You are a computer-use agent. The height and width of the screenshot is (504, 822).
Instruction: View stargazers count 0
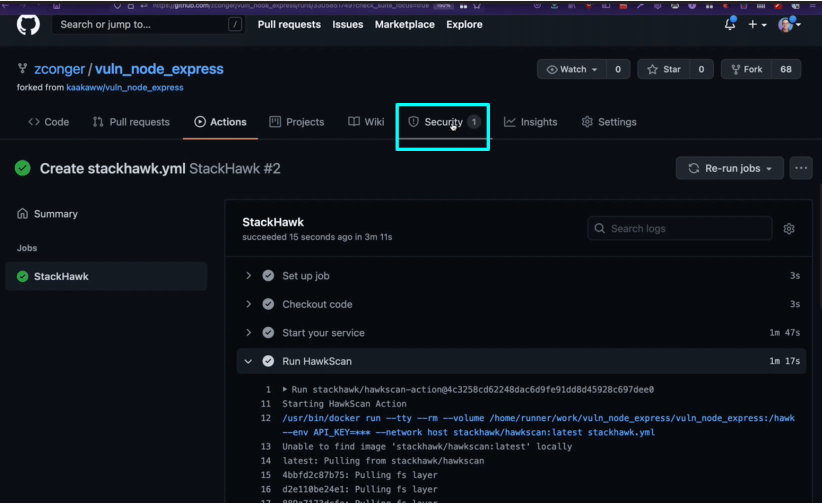point(701,69)
